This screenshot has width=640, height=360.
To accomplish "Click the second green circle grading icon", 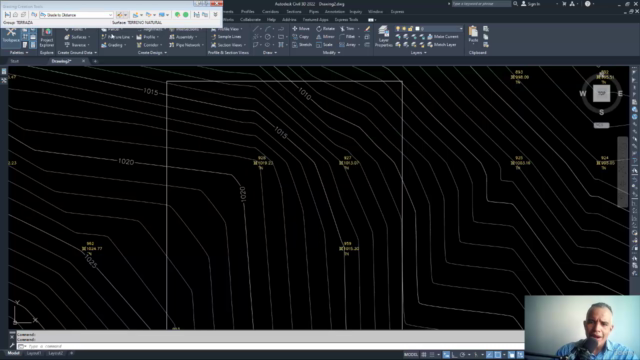I will click(x=186, y=15).
